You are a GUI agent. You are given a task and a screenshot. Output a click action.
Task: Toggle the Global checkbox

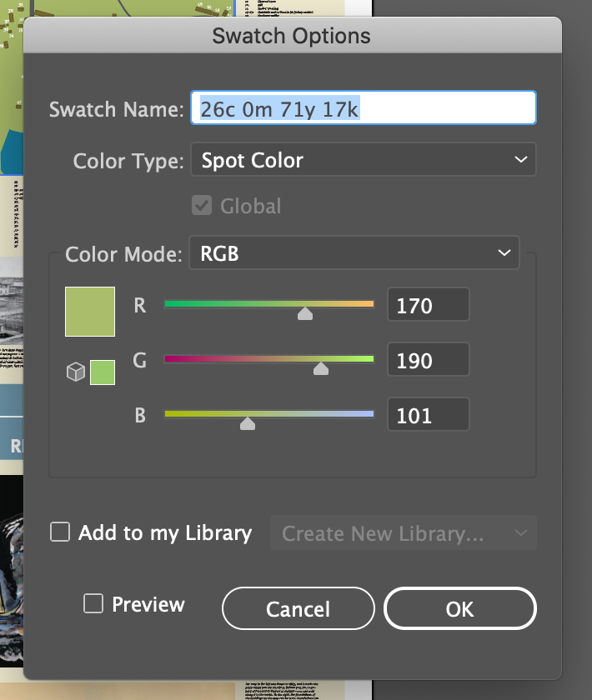point(202,205)
